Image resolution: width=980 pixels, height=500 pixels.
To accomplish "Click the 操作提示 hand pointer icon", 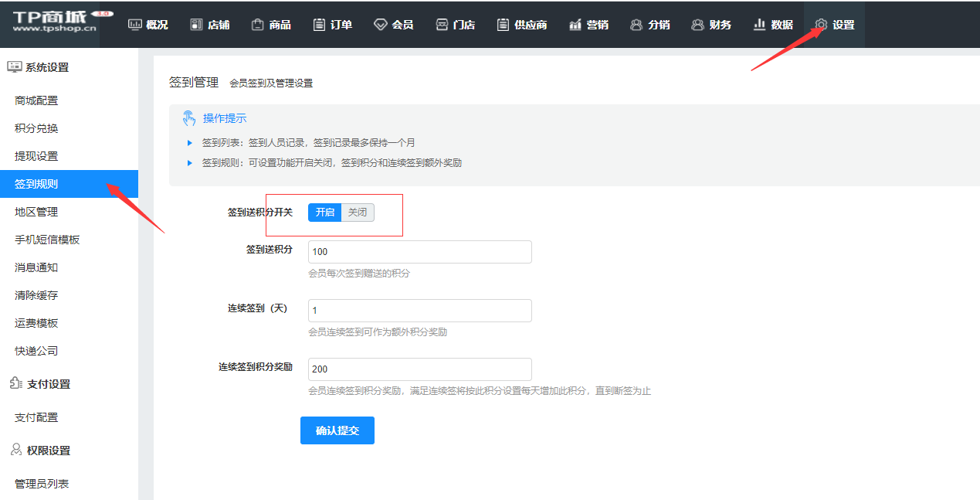I will click(189, 118).
